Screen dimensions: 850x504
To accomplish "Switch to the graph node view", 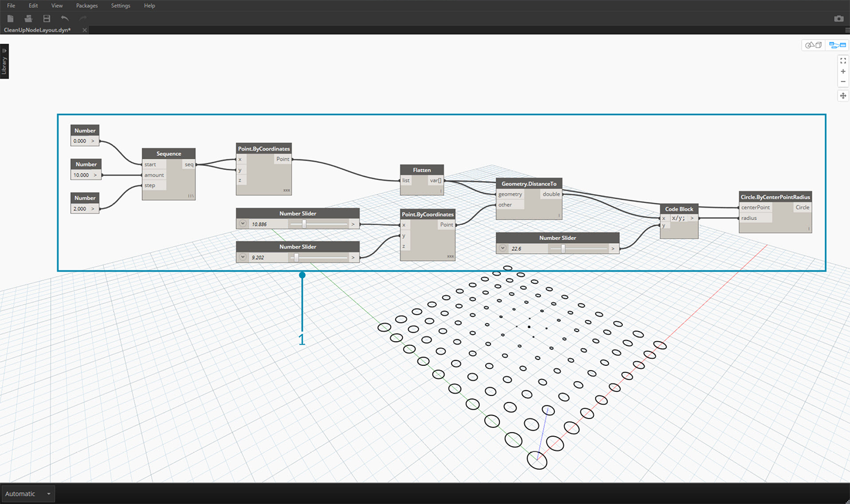I will [x=837, y=45].
